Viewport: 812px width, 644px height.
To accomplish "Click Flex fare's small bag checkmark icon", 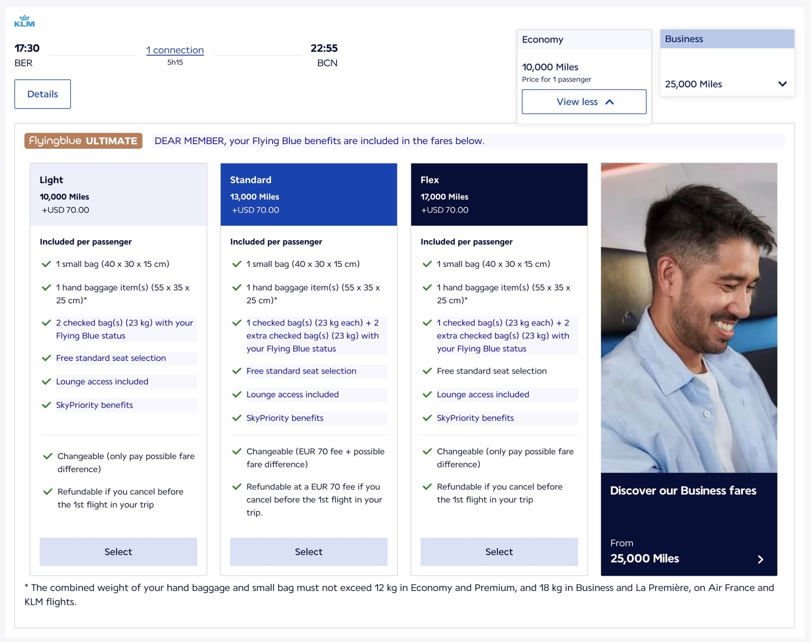I will pyautogui.click(x=427, y=265).
